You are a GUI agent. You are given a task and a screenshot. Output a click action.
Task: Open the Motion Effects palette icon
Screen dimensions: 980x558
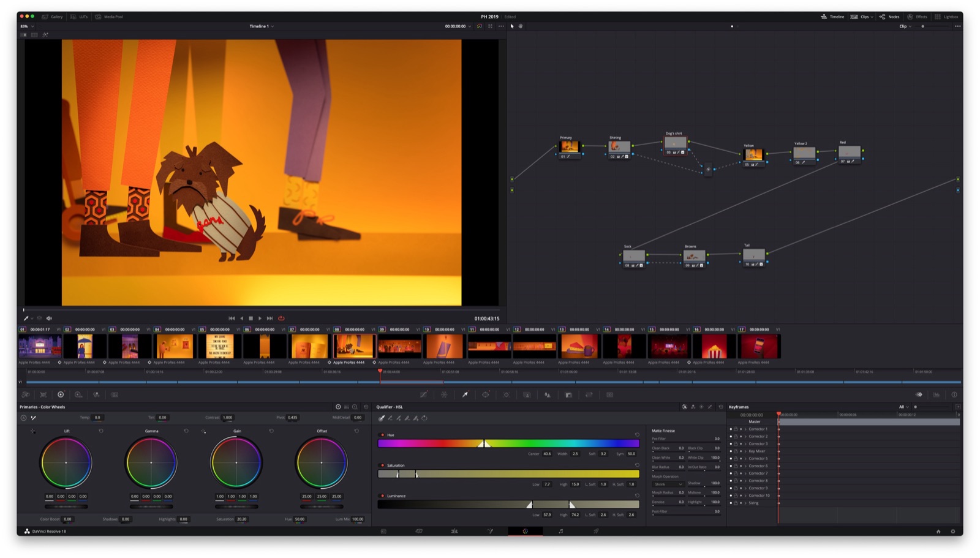point(115,394)
